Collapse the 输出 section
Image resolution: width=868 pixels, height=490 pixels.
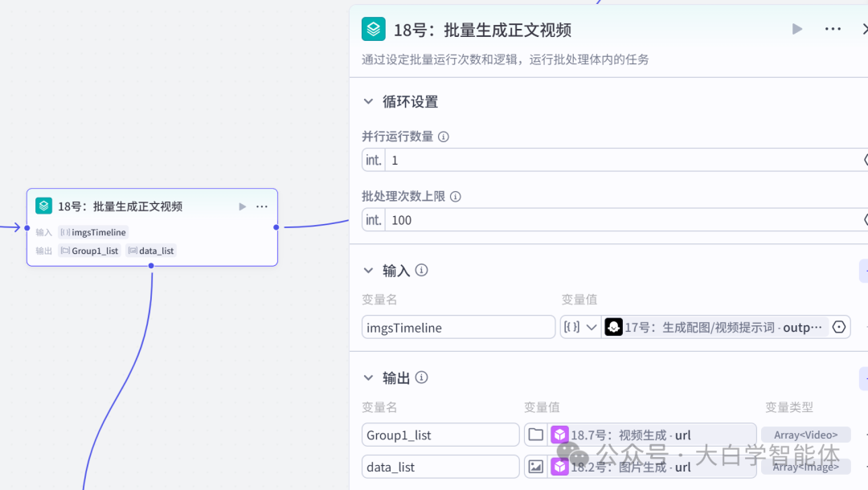click(x=368, y=378)
